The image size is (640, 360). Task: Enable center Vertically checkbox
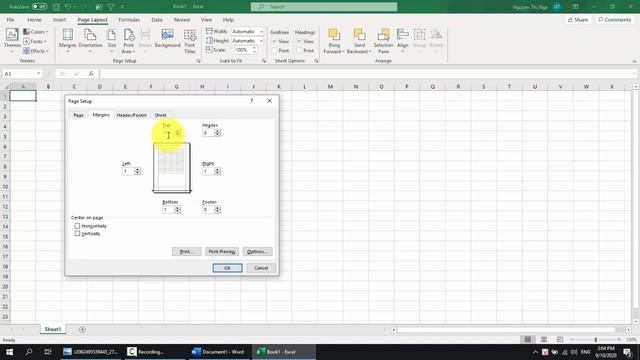click(x=77, y=233)
